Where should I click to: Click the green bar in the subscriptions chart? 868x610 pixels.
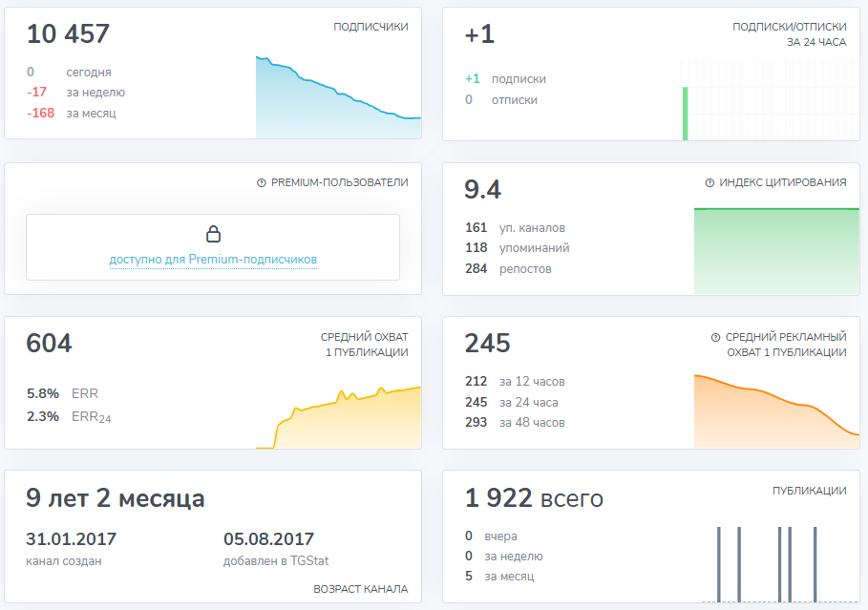point(685,114)
